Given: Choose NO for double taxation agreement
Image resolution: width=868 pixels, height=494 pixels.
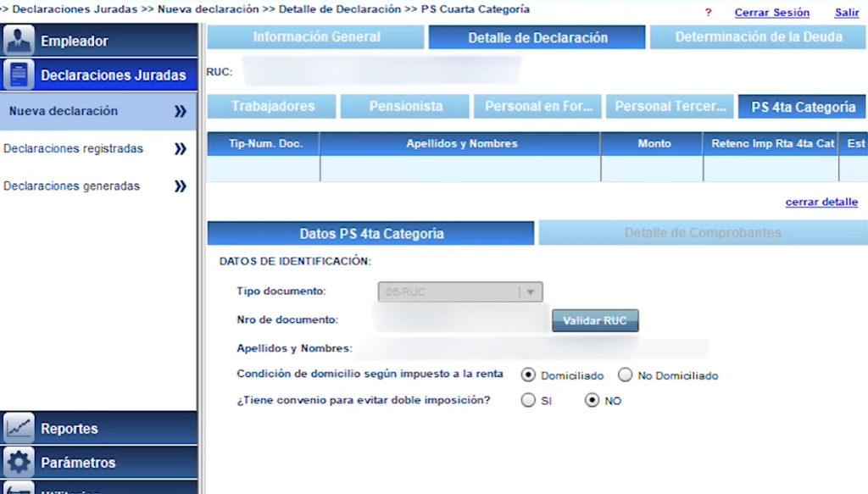Looking at the screenshot, I should pyautogui.click(x=593, y=400).
